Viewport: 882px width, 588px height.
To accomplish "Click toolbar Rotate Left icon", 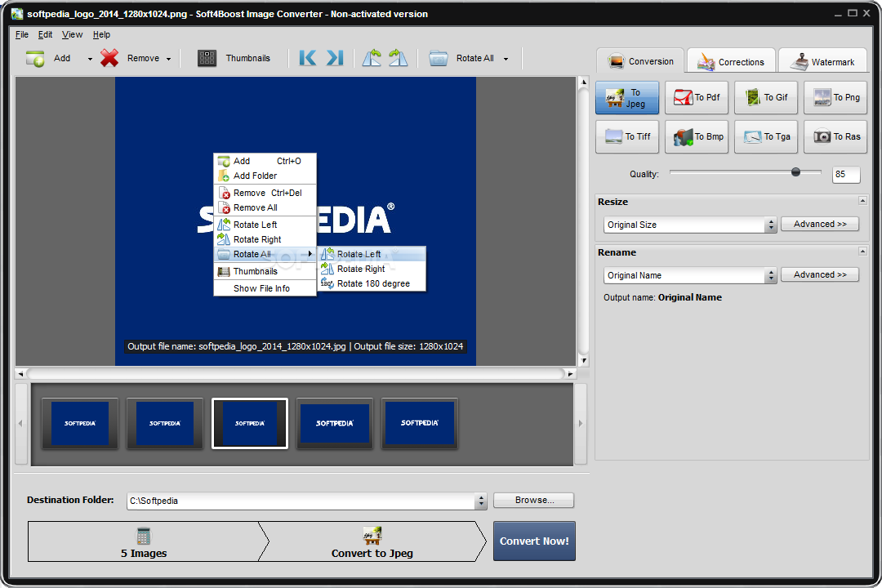I will pos(372,58).
